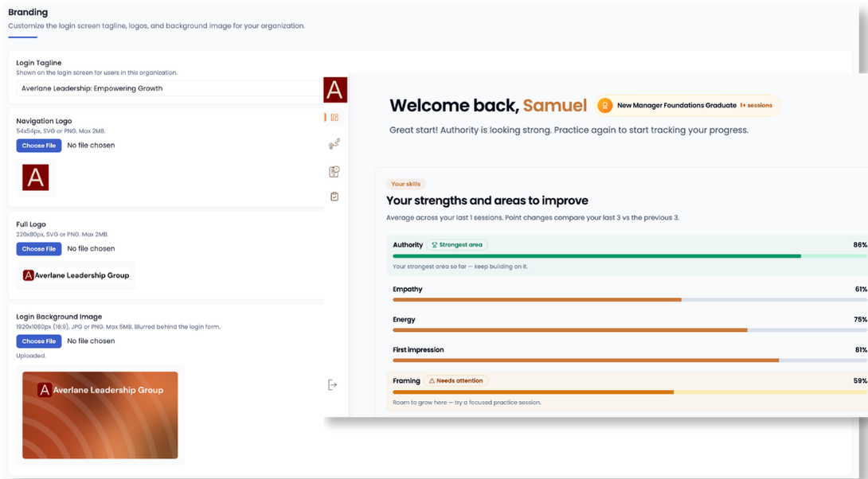Image resolution: width=868 pixels, height=479 pixels.
Task: Click the warning triangle in Needs attention
Action: pyautogui.click(x=432, y=380)
